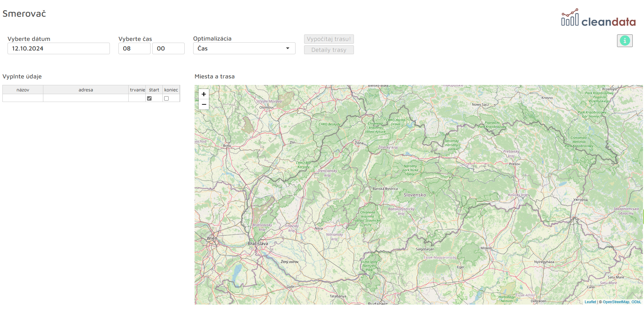Click the minutes input field with 00

pyautogui.click(x=168, y=48)
